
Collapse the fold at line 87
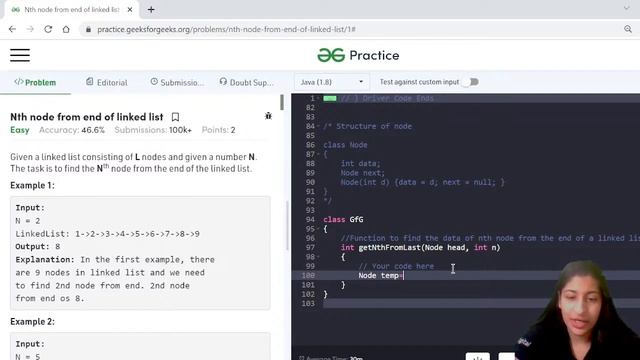[x=318, y=154]
